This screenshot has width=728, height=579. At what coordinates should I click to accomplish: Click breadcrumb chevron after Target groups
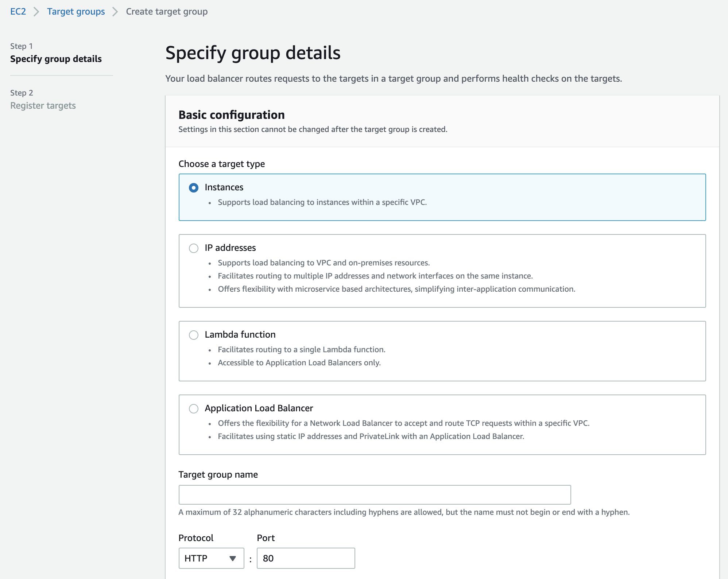coord(115,12)
